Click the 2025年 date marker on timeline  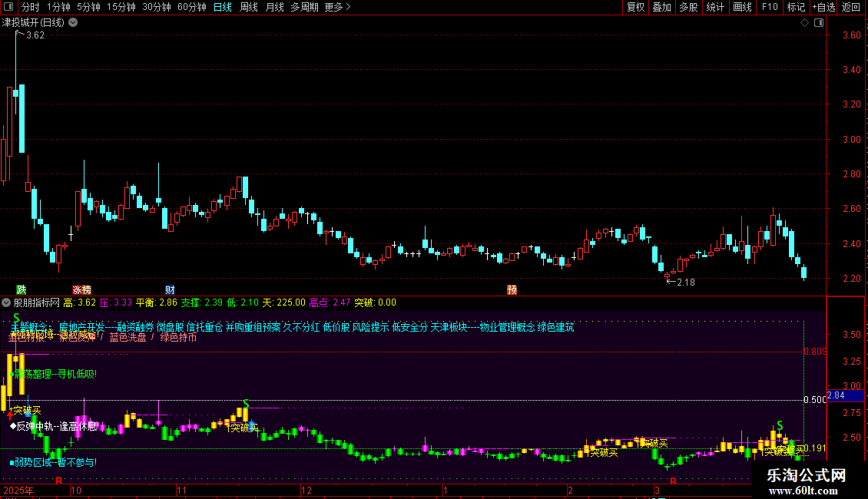point(19,490)
